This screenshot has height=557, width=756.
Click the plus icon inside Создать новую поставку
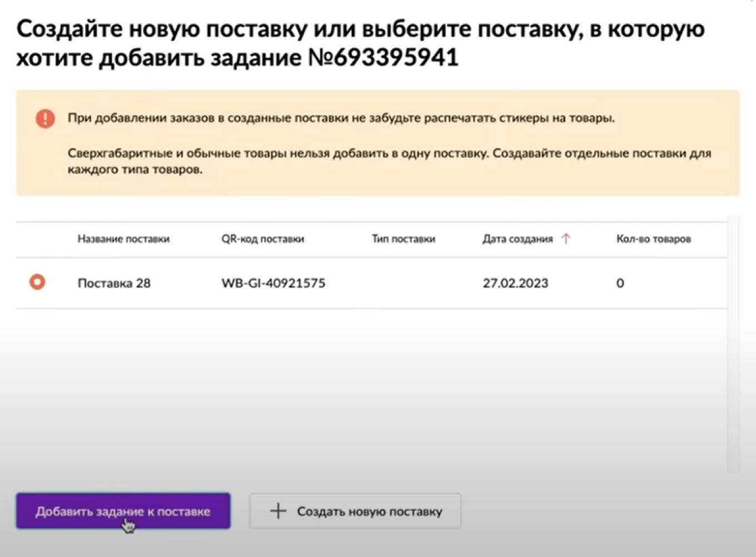click(x=277, y=510)
